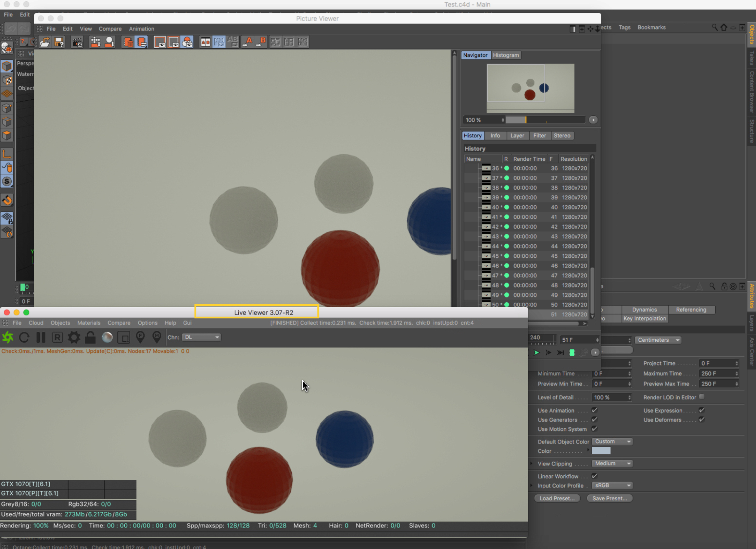Enable the focus picker pin icon
Image resolution: width=756 pixels, height=549 pixels.
tap(140, 338)
